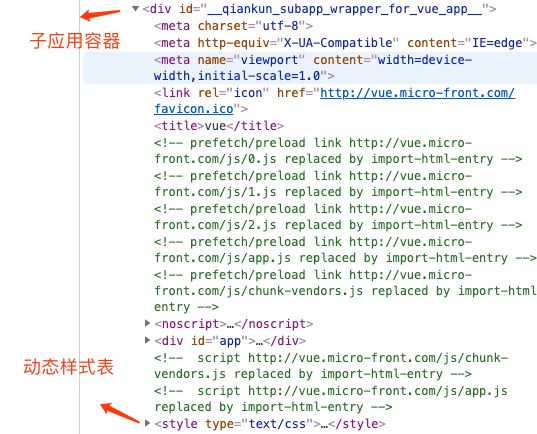Click the js/app.js prefetch comment
This screenshot has width=537, height=434.
tap(345, 250)
